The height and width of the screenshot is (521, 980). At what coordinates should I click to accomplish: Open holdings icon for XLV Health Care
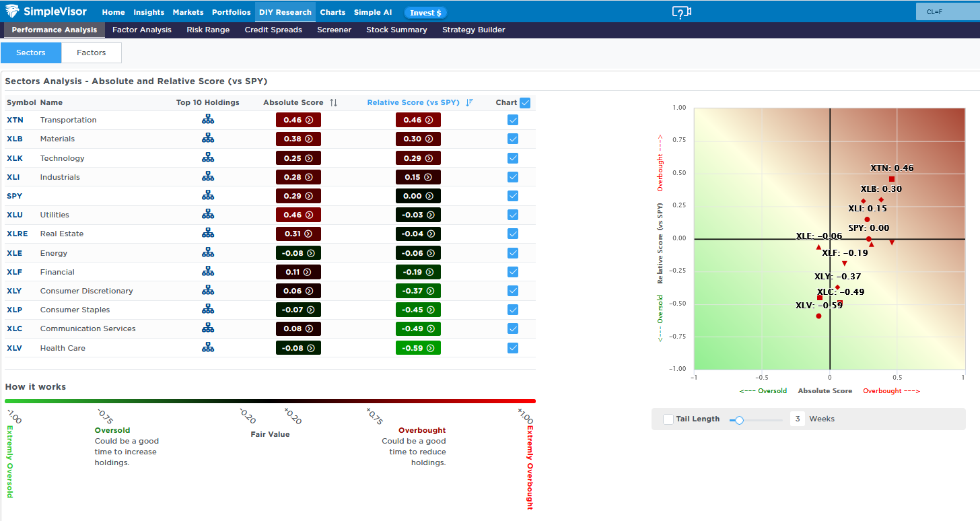pyautogui.click(x=208, y=348)
